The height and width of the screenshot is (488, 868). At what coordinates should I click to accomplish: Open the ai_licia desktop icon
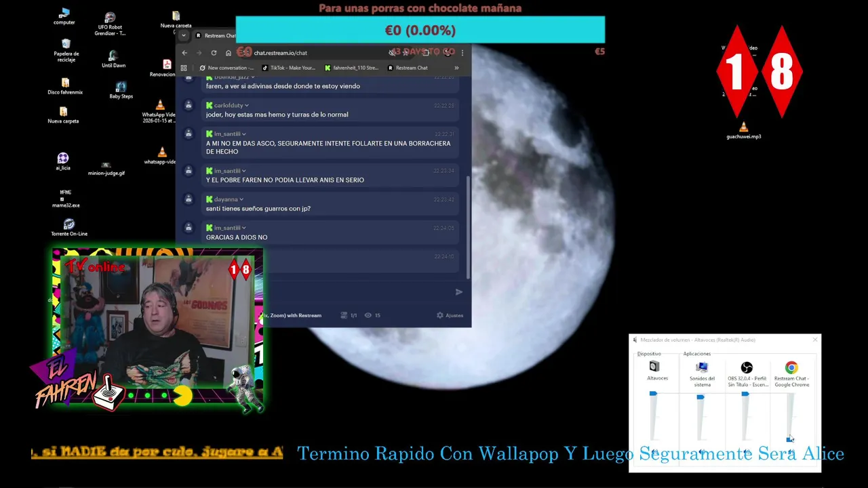pos(63,161)
